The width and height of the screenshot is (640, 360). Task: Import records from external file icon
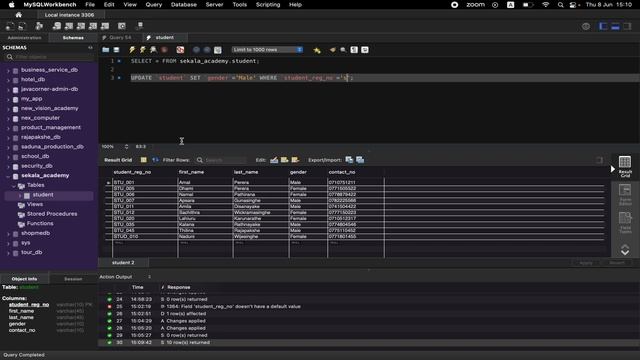pos(360,160)
